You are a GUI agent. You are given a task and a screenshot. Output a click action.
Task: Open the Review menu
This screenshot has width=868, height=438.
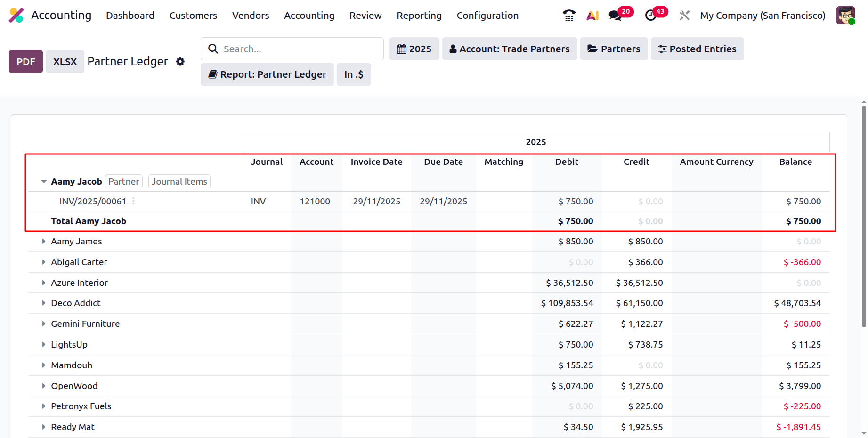(x=365, y=16)
